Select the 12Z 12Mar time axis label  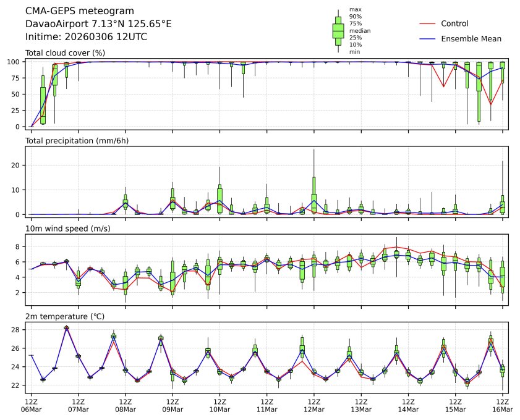pyautogui.click(x=313, y=405)
